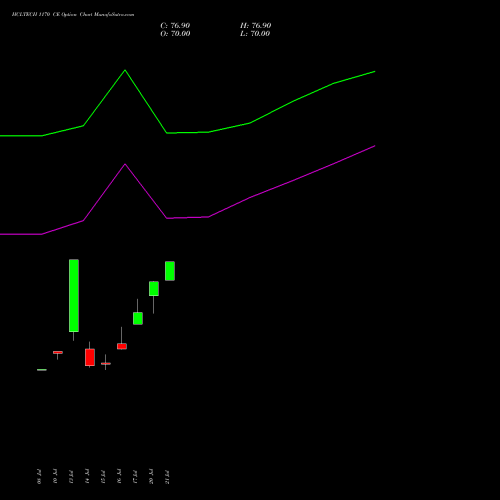
Task: Select the open value O: 70.00
Action: coord(175,34)
